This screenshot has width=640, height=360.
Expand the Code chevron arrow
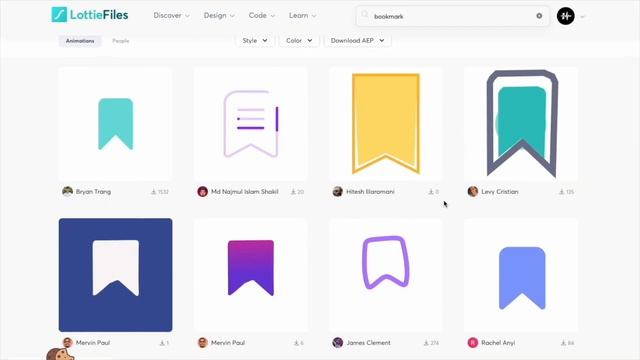273,16
